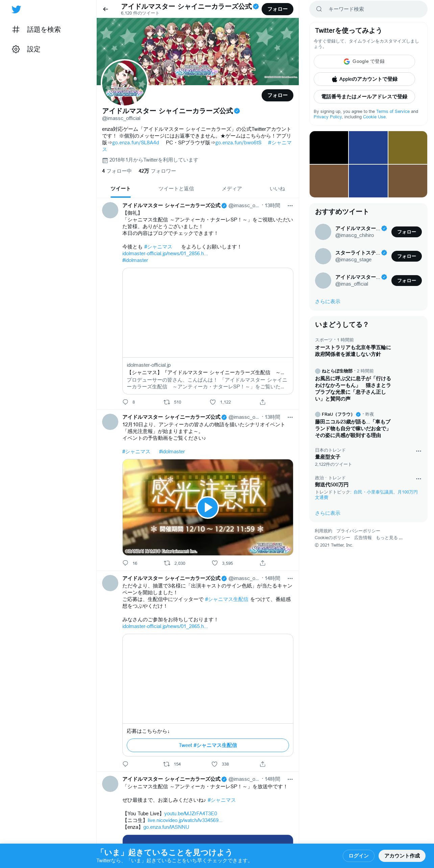Screen dimensions: 434x868
Task: Reply to the 【御礼】 tweet
Action: click(125, 402)
